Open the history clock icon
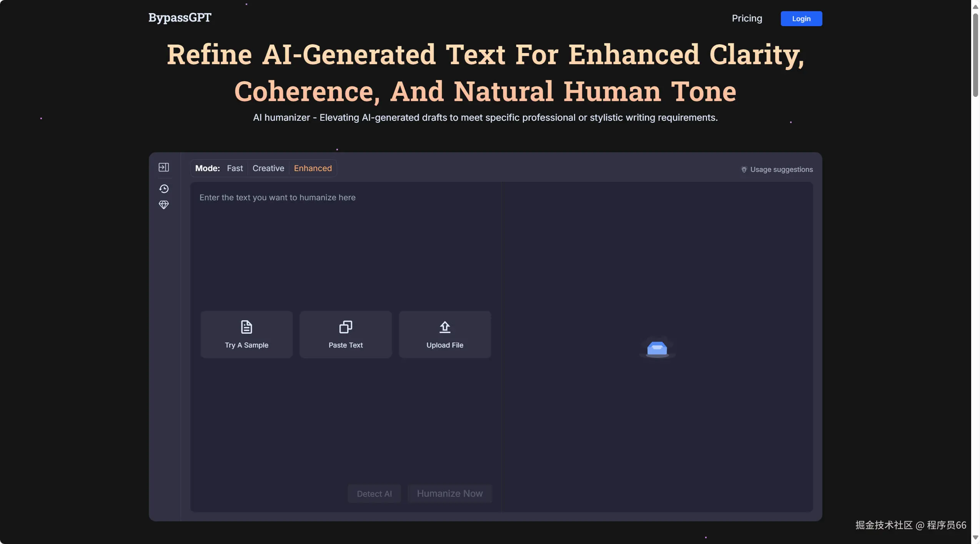The width and height of the screenshot is (980, 544). pyautogui.click(x=164, y=189)
